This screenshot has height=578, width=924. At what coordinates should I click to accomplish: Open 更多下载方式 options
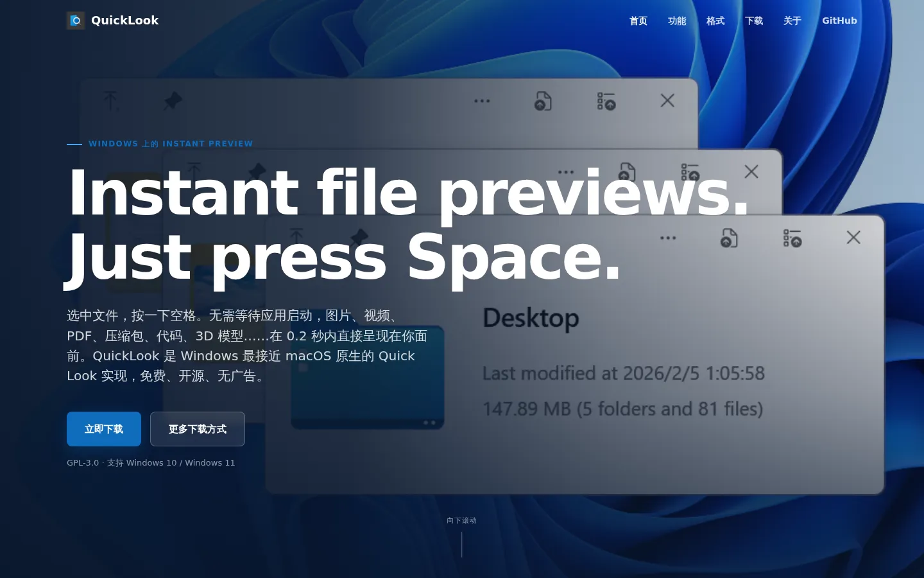198,429
